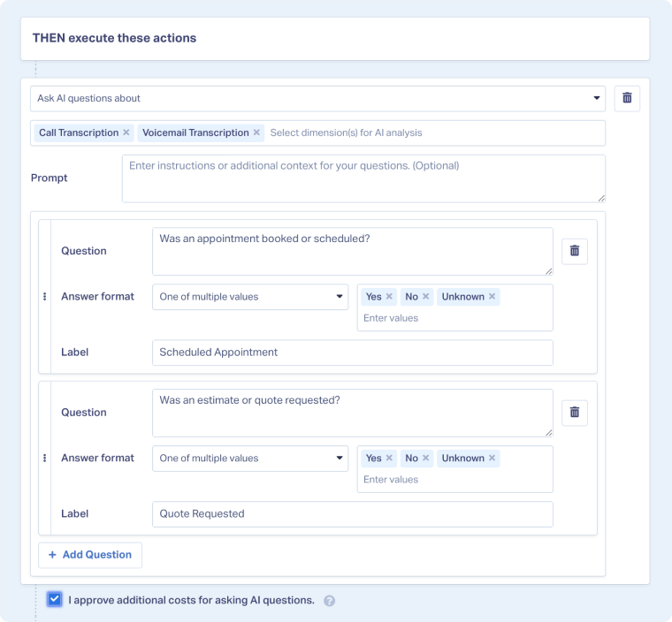
Task: Click drag handle of Scheduled Appointment question
Action: pyautogui.click(x=45, y=297)
